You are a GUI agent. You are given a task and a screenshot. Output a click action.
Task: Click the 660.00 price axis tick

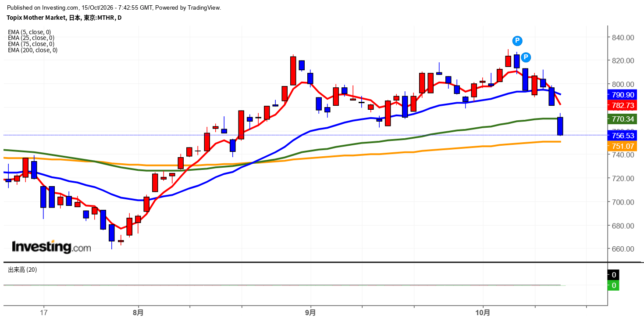click(623, 249)
